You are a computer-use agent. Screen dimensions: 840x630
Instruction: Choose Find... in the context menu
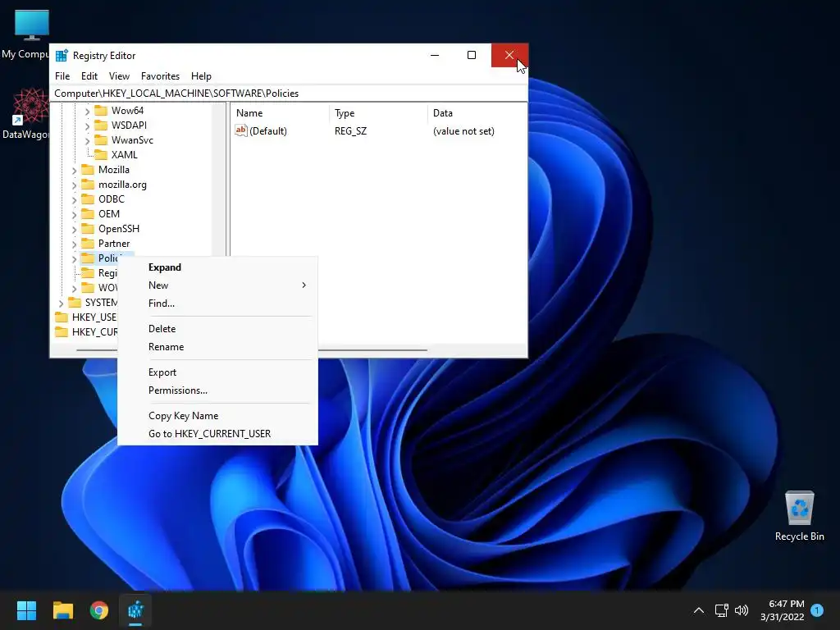(x=217, y=304)
